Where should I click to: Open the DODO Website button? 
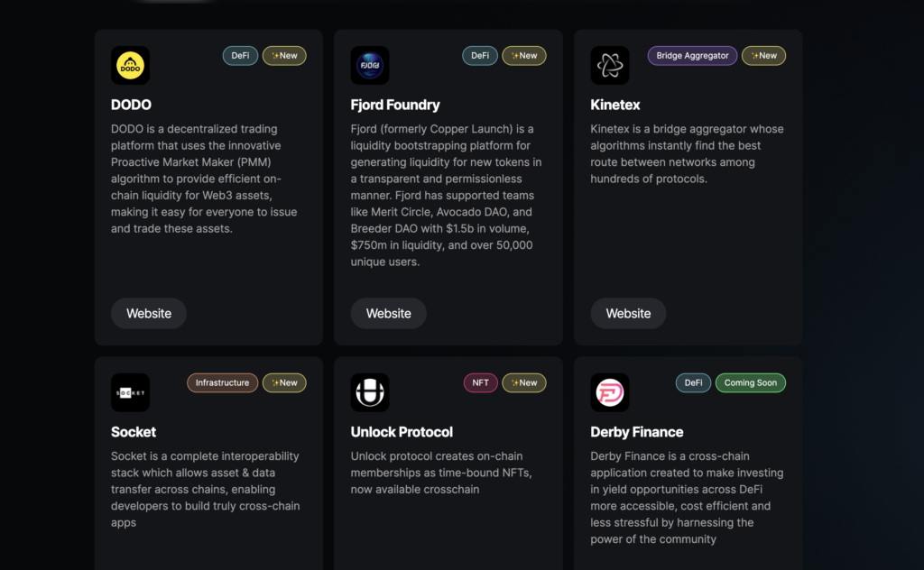[149, 314]
